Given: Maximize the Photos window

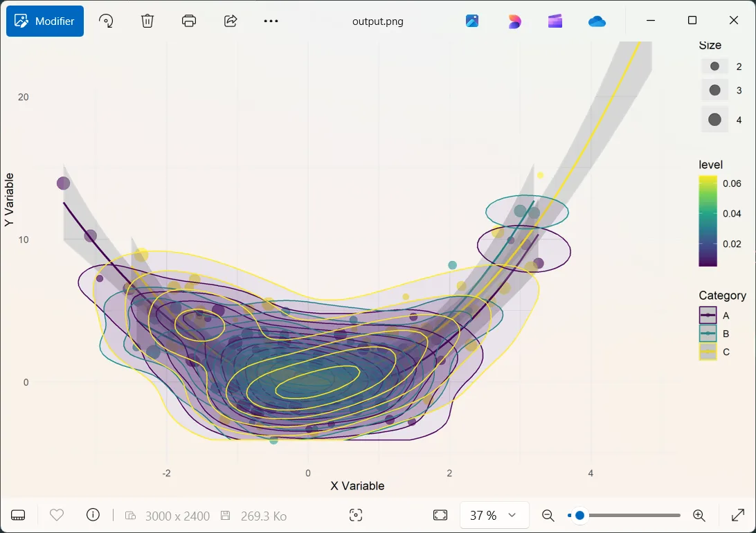Looking at the screenshot, I should pos(692,20).
